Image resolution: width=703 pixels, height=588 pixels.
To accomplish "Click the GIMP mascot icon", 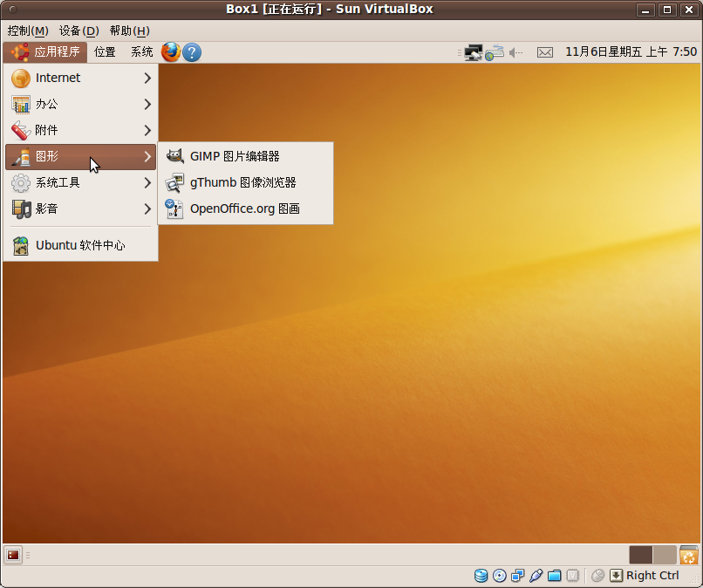I will click(174, 155).
